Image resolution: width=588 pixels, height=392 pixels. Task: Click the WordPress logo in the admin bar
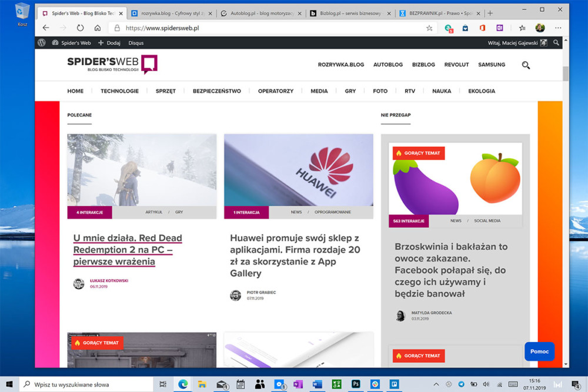(42, 43)
